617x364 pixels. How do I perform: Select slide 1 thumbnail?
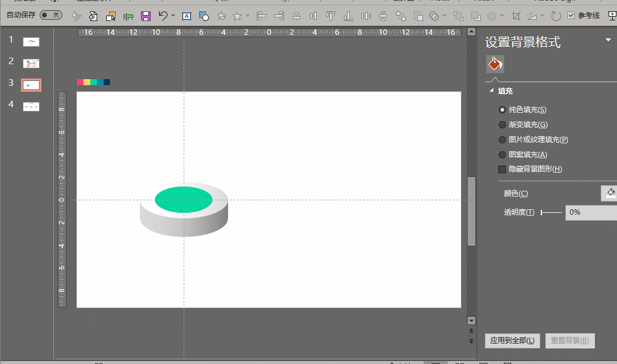31,41
